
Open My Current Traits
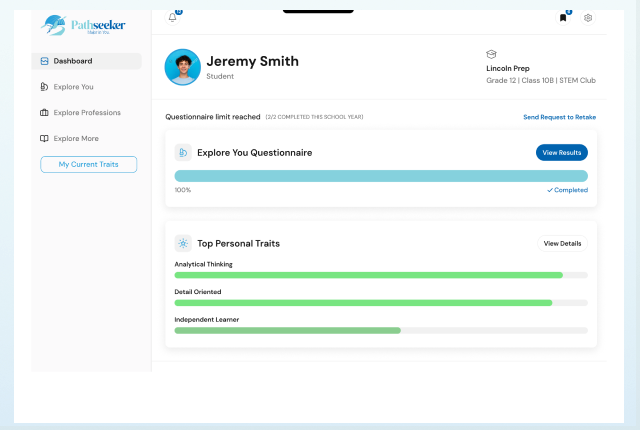[x=88, y=164]
